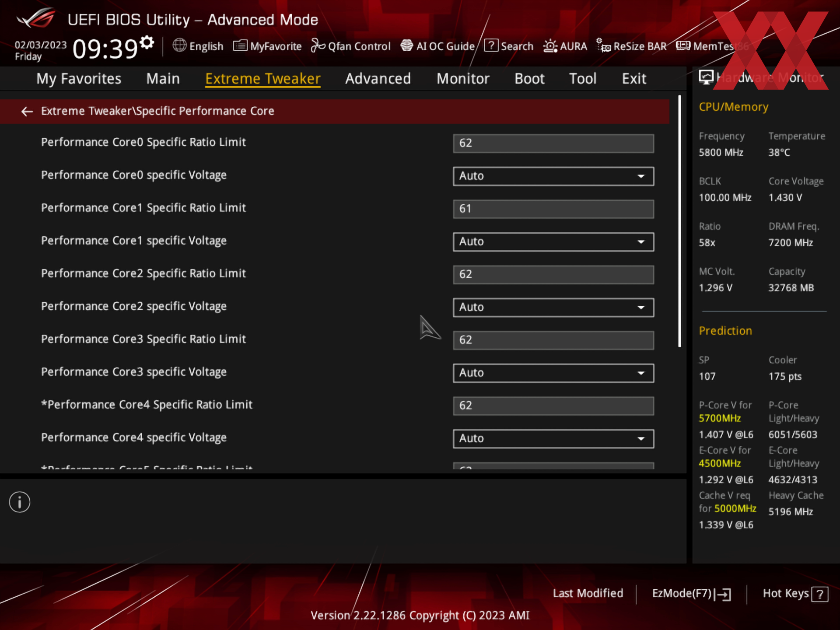Expand Performance Core3 specific Voltage dropdown
This screenshot has height=630, width=840.
(x=553, y=373)
